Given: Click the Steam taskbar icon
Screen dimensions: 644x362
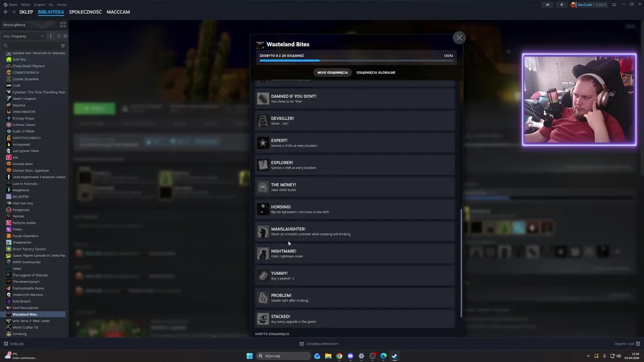Looking at the screenshot, I should click(394, 356).
